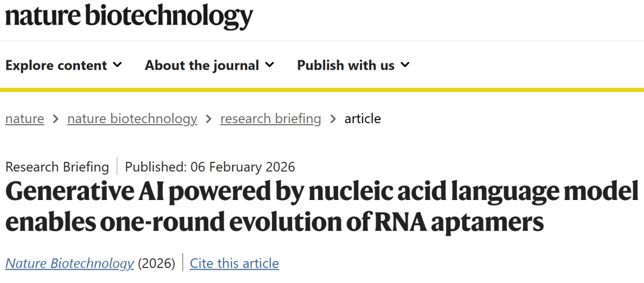644x283 pixels.
Task: Open the About the journal menu label
Action: tap(202, 65)
